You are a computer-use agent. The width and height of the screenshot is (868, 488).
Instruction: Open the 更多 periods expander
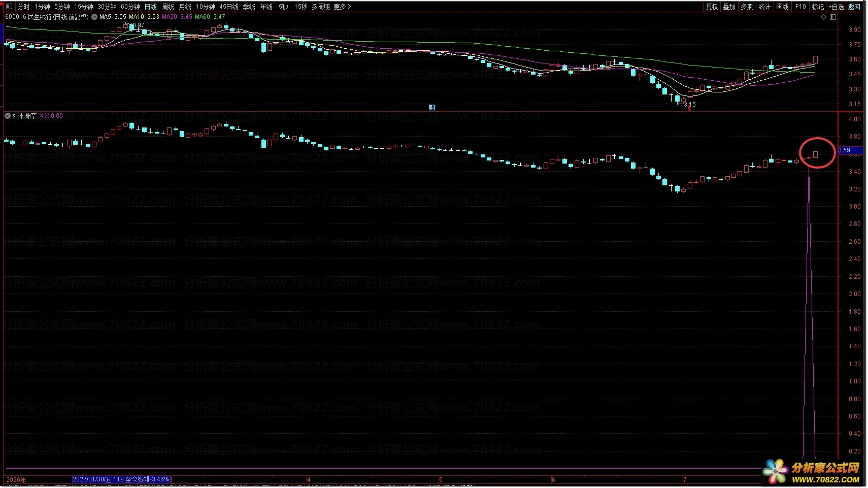point(343,7)
